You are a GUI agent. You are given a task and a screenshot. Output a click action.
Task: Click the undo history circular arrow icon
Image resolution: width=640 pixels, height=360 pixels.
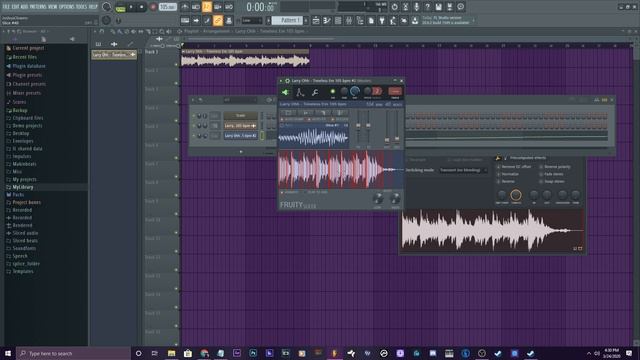[394, 7]
